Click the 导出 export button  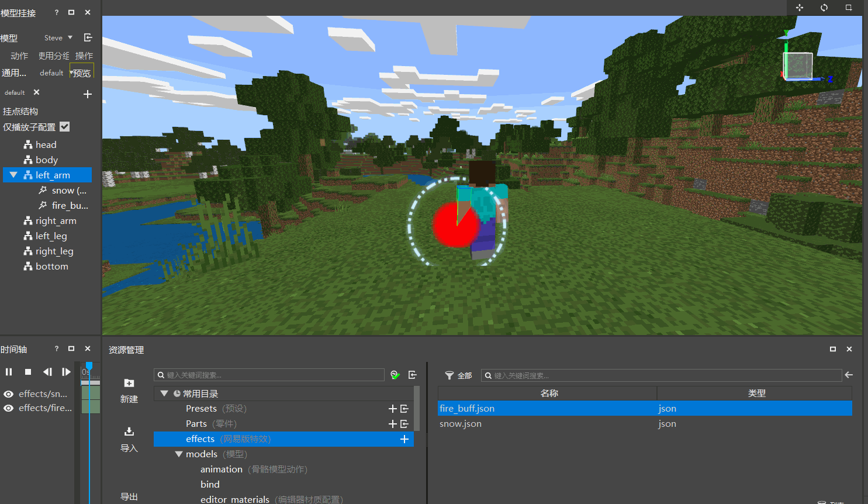(x=129, y=496)
